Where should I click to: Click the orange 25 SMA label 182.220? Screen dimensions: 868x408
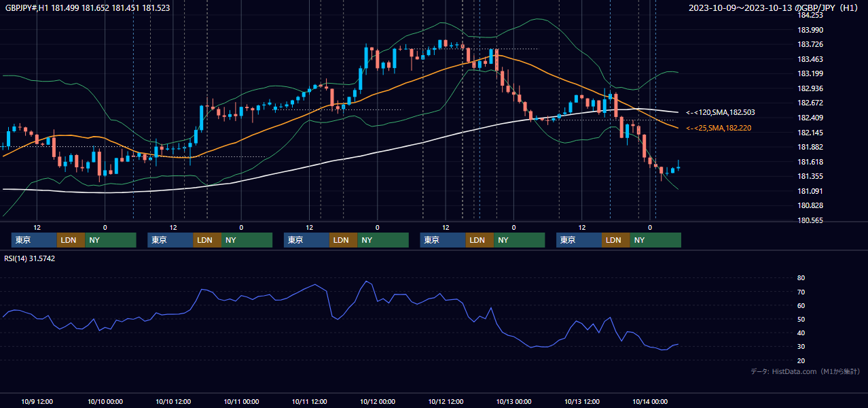[719, 128]
